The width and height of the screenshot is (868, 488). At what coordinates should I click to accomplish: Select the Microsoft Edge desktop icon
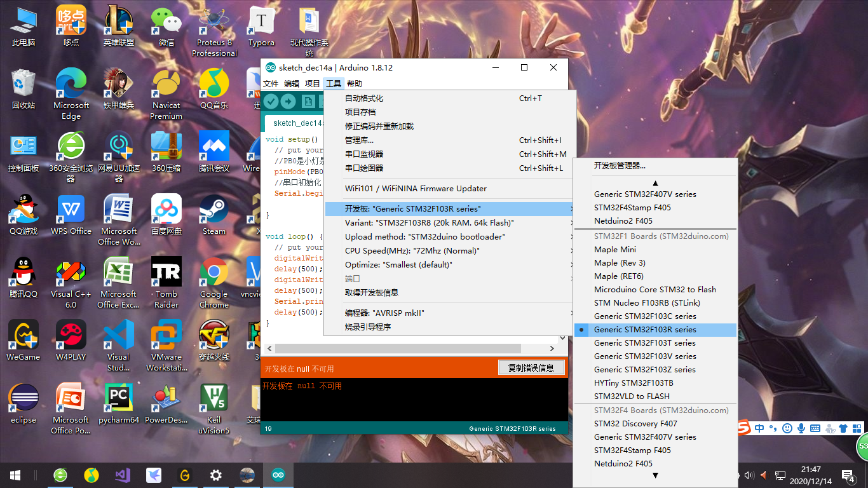tap(71, 94)
